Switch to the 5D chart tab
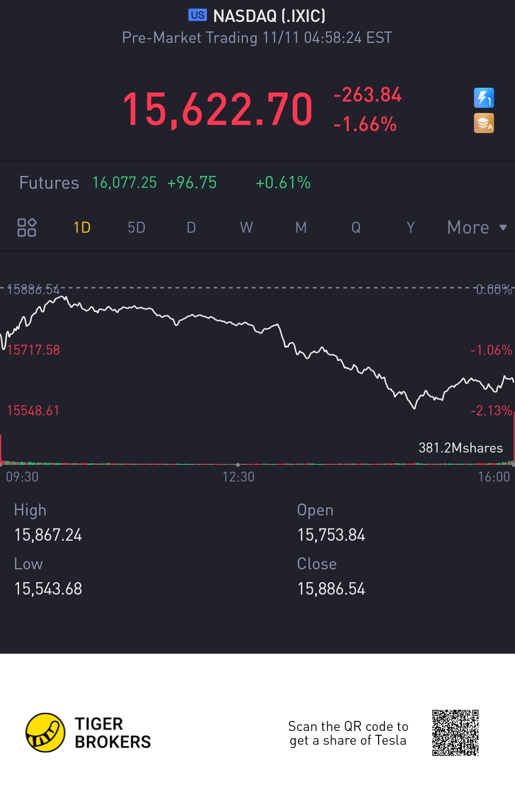The height and width of the screenshot is (812, 515). [x=136, y=227]
